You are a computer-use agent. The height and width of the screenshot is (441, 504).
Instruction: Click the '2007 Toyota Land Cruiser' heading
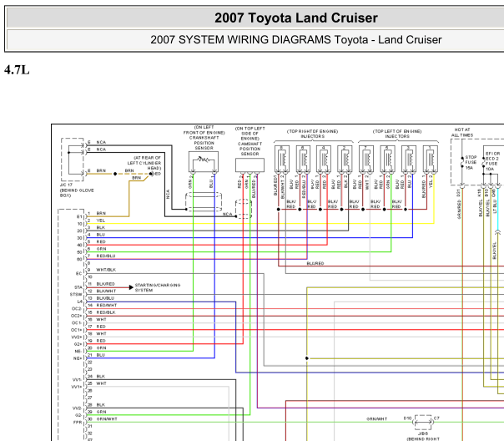(x=296, y=18)
